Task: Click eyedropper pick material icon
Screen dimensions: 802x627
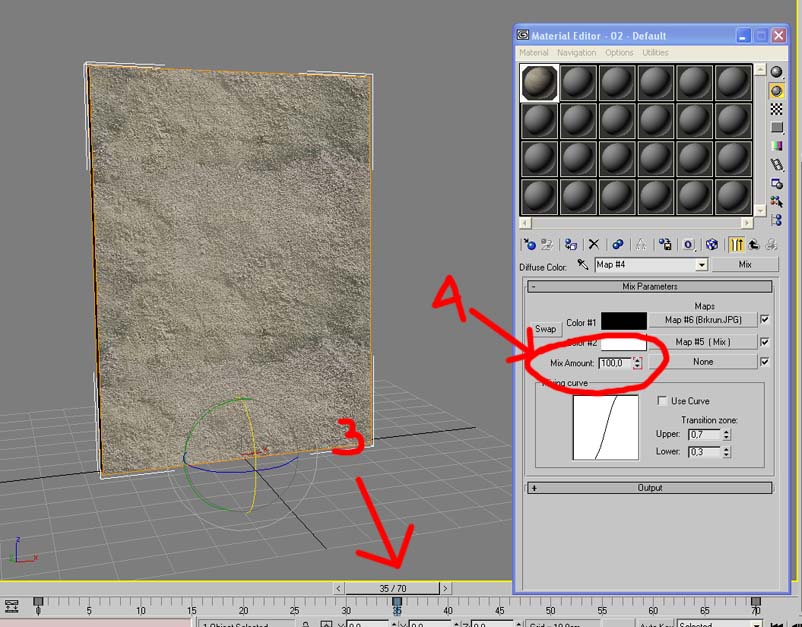Action: click(583, 264)
